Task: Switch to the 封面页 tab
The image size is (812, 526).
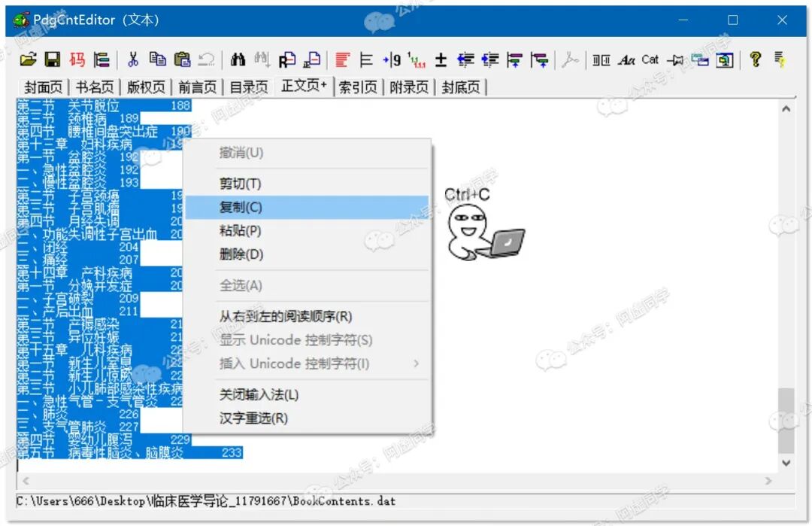Action: tap(42, 87)
